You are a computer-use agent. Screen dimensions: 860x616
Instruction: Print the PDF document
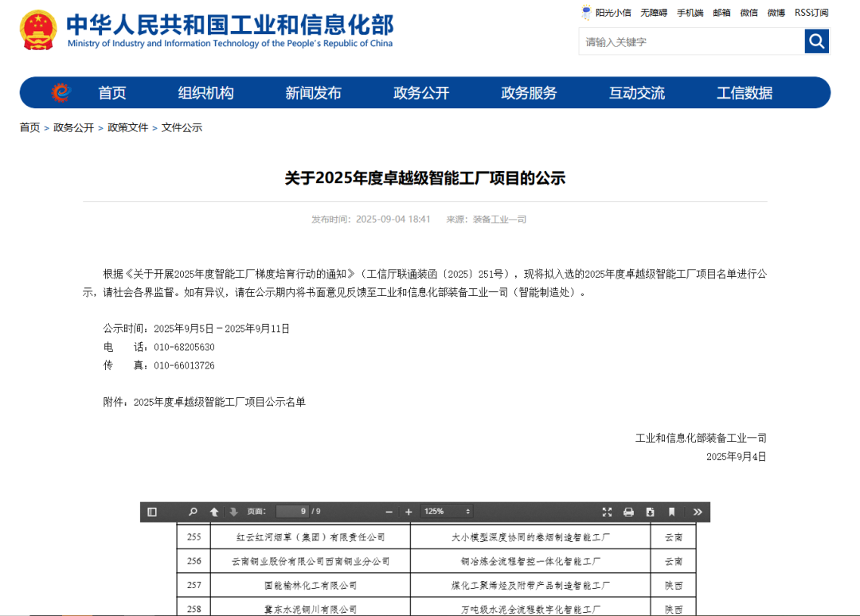pos(628,512)
